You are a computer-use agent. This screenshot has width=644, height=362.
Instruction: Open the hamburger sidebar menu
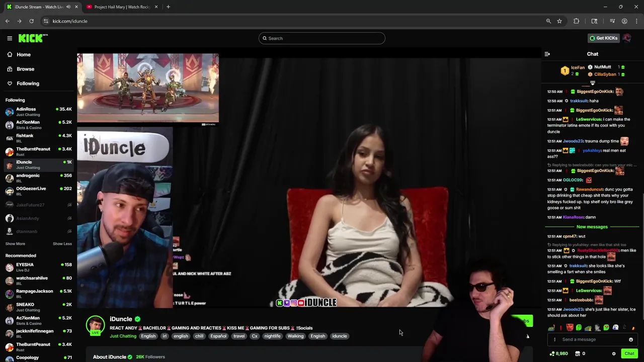tap(10, 38)
